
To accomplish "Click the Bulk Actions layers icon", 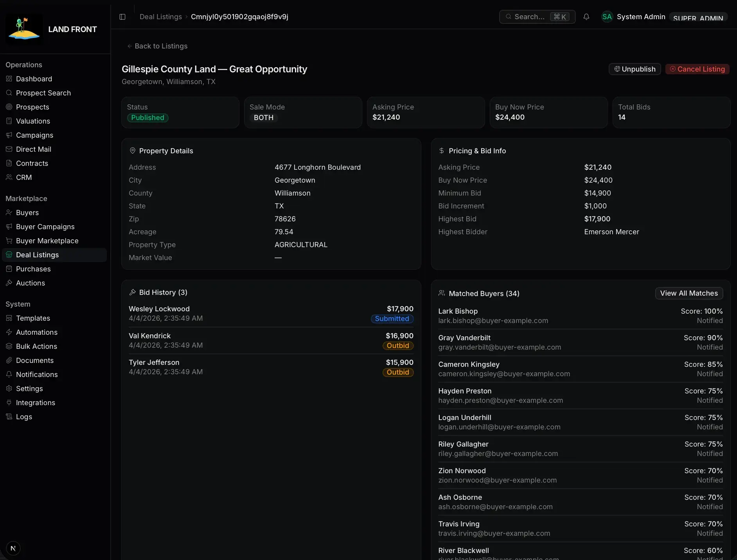I will [9, 346].
